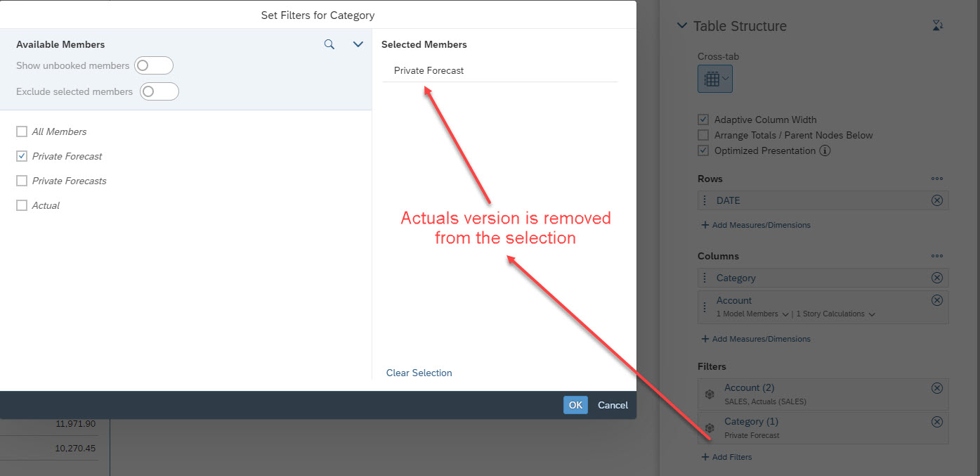Open the Rows more options menu
The height and width of the screenshot is (476, 980).
[936, 179]
